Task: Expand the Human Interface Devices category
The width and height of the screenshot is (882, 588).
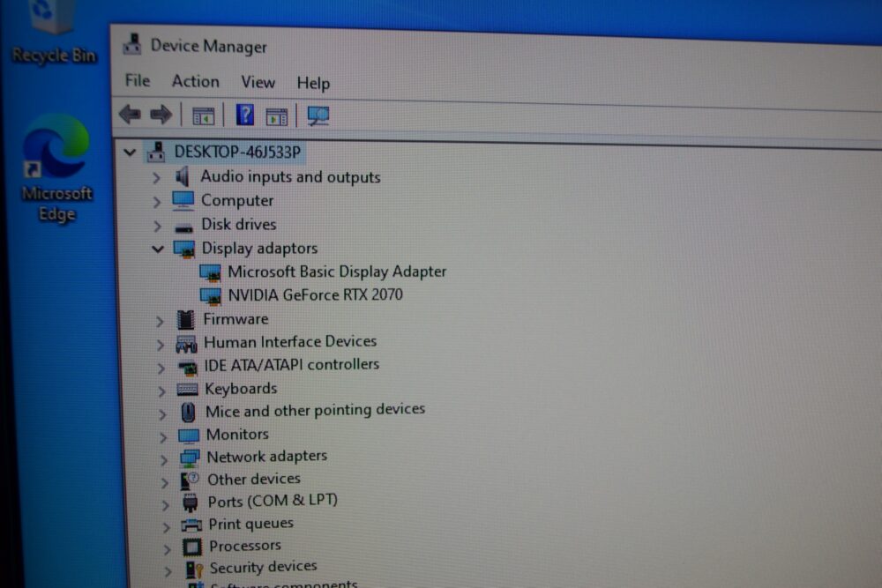Action: coord(161,344)
